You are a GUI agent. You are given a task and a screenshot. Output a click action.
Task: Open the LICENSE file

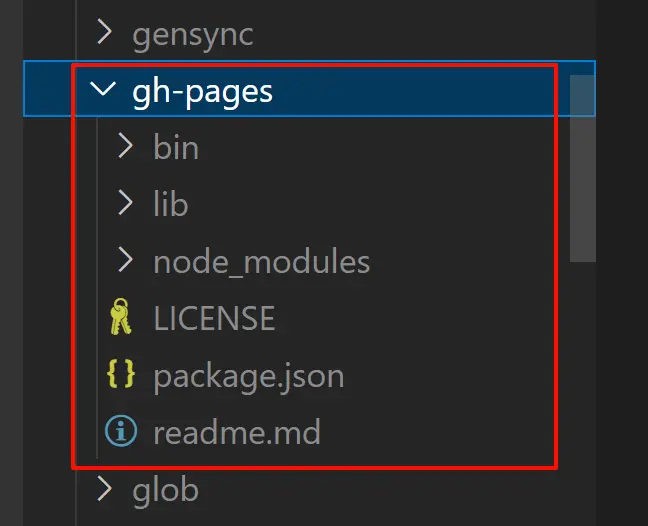pos(214,318)
